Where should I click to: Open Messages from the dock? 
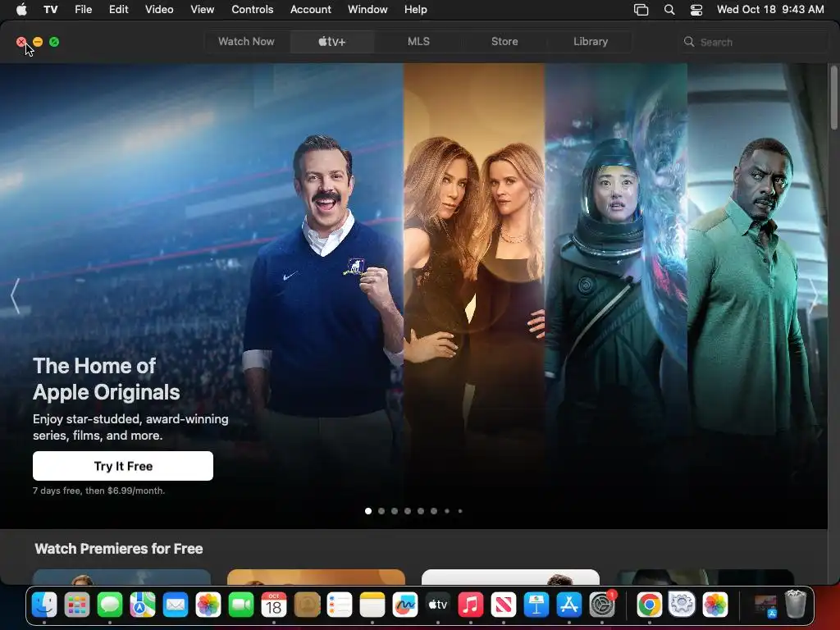110,605
